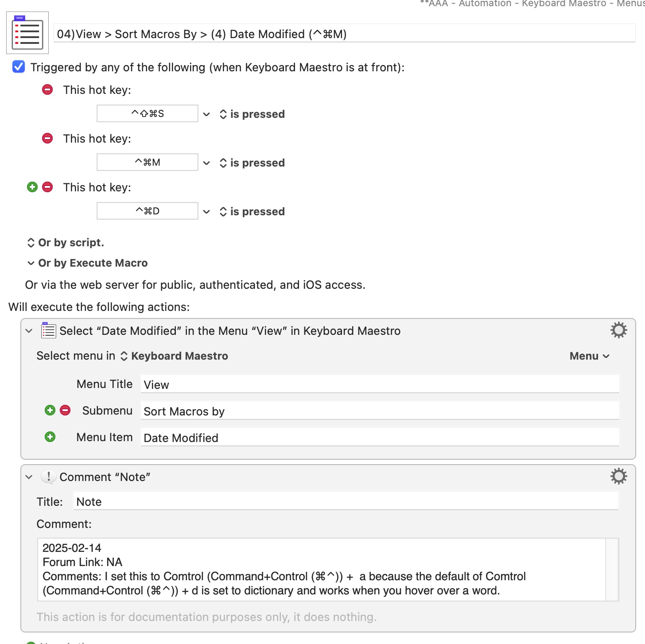The height and width of the screenshot is (644, 645).
Task: Change application in 'Select menu in Keyboard Maestro'
Action: click(x=175, y=356)
